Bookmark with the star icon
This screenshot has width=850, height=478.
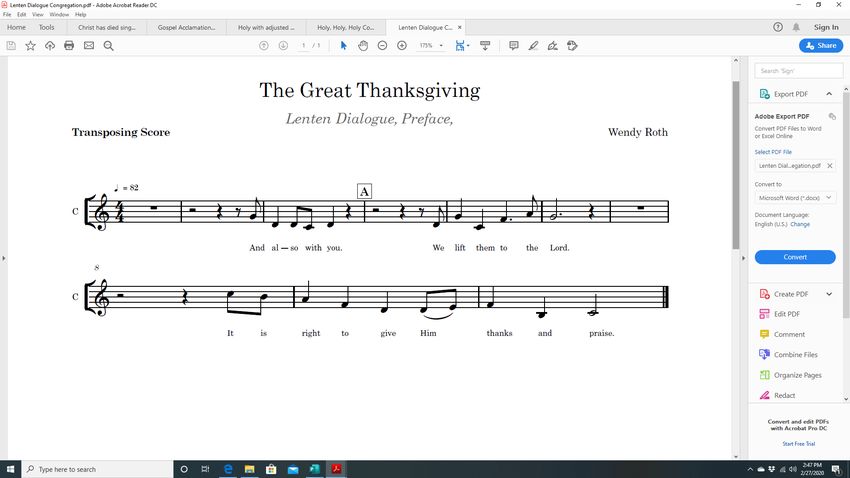click(30, 46)
